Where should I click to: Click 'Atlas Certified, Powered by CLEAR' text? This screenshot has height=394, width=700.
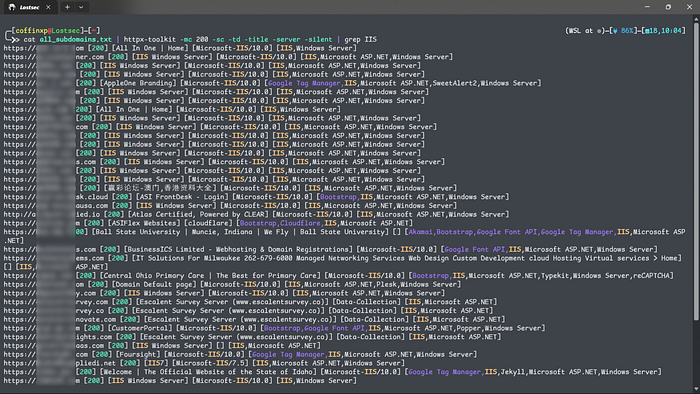pyautogui.click(x=199, y=214)
